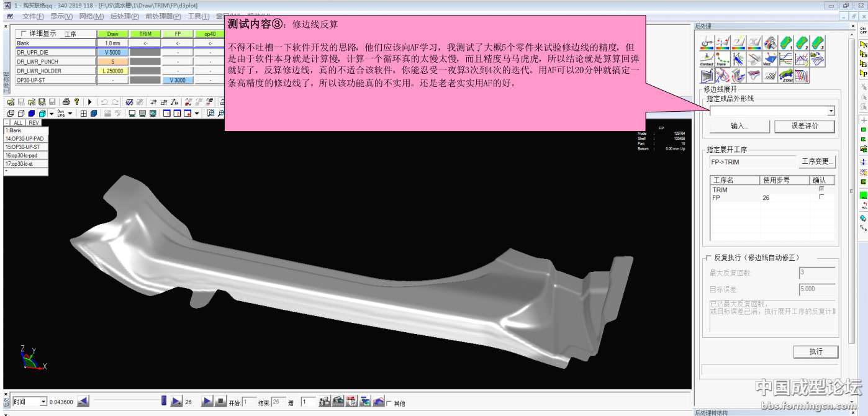Toggle the 详细显示 checkbox
868x416 pixels.
(x=24, y=34)
